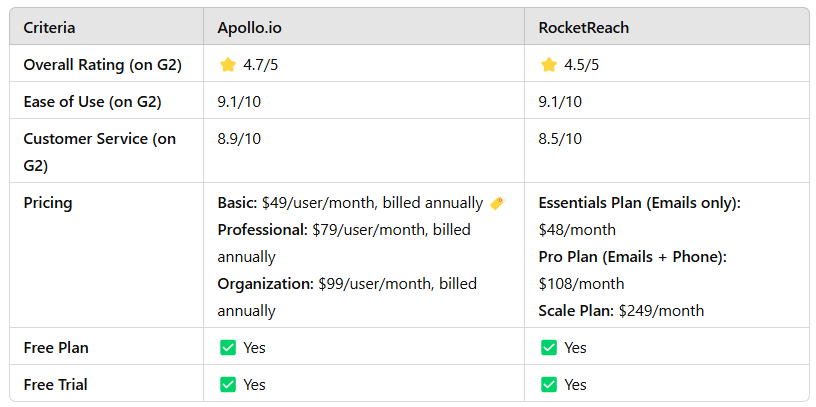
Task: Click the Scale Plan label in RocketReach pricing
Action: tap(576, 311)
